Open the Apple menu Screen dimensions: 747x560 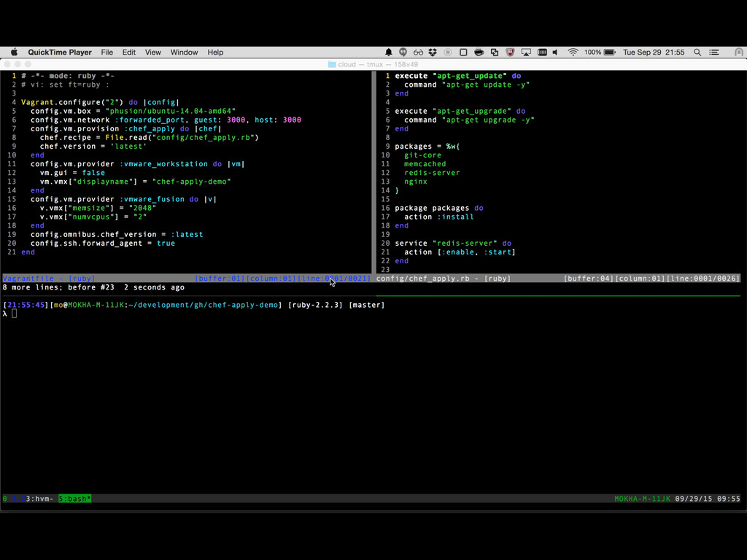click(14, 52)
